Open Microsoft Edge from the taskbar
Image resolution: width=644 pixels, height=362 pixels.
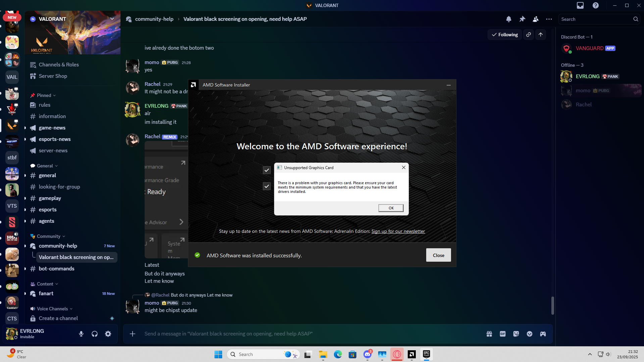click(338, 354)
